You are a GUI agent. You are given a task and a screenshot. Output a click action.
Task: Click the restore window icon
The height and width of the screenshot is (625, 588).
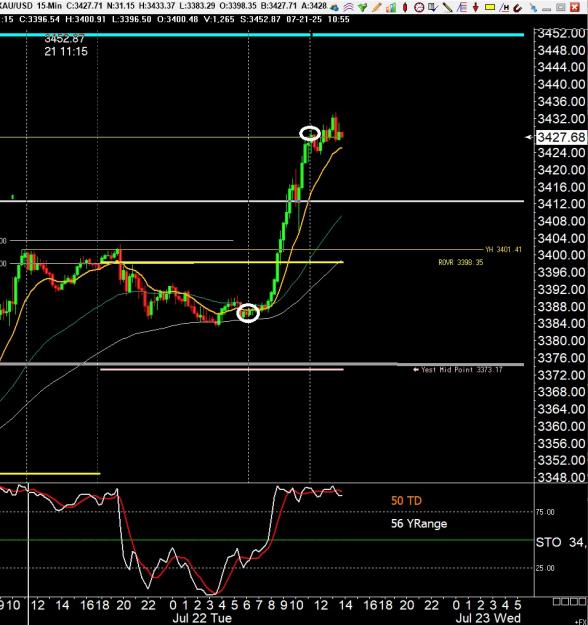coord(560,7)
